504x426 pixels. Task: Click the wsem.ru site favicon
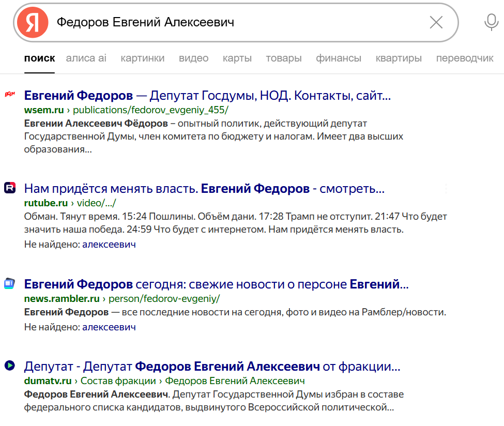click(x=9, y=94)
